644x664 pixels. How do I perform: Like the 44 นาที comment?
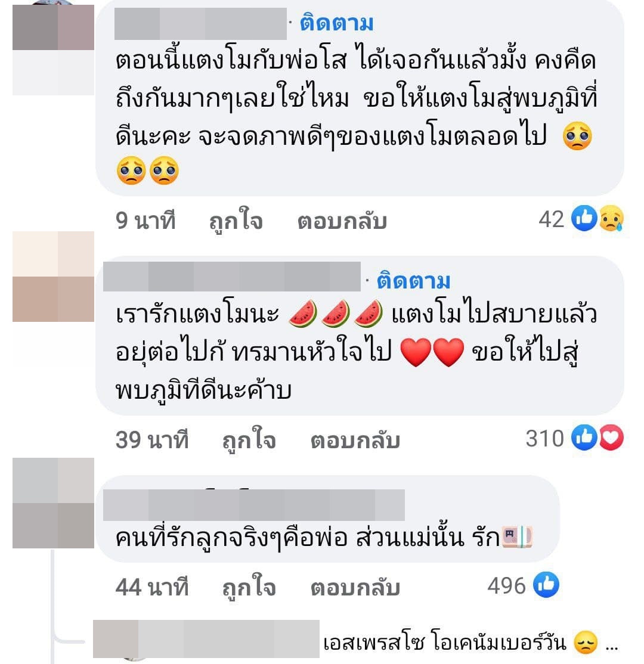(249, 587)
